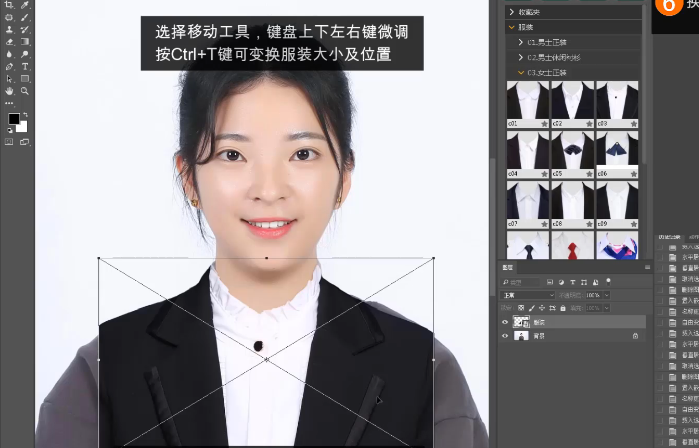Select the Blur droplet tool

pyautogui.click(x=9, y=54)
